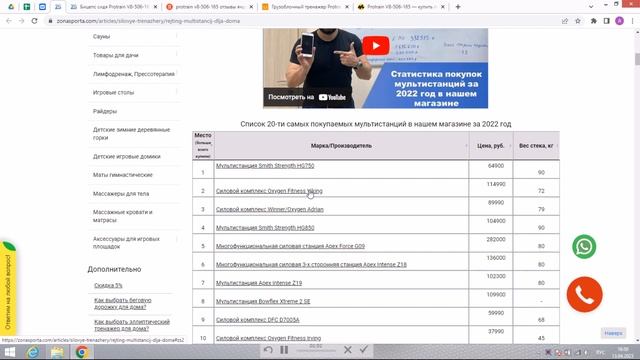Click the orange phone call button
Image resolution: width=640 pixels, height=360 pixels.
584,294
